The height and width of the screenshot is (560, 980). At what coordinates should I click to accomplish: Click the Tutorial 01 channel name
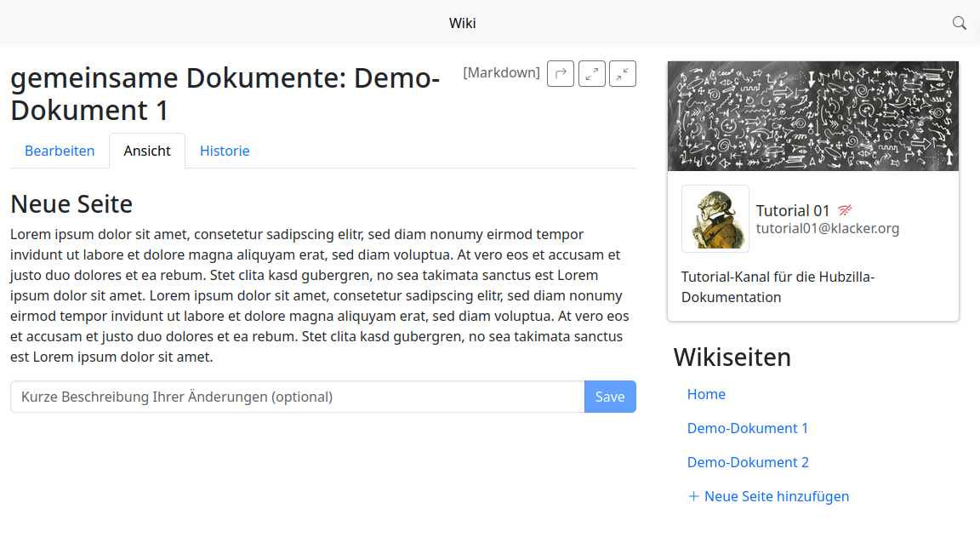click(793, 211)
